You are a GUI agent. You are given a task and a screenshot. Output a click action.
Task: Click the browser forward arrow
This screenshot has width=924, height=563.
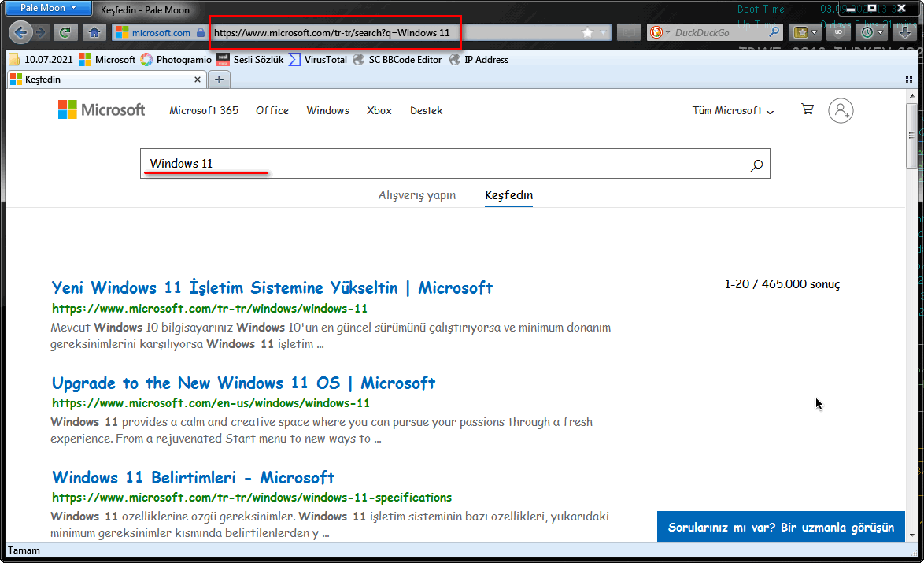click(x=41, y=32)
